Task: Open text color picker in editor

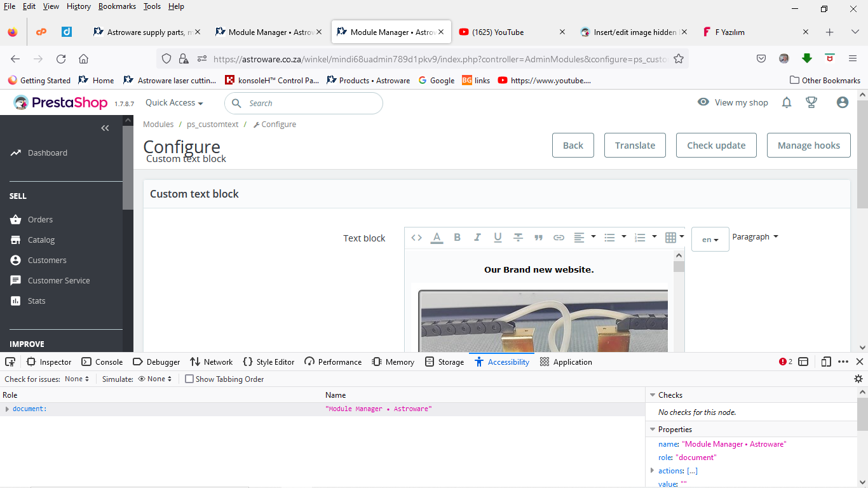Action: coord(437,238)
